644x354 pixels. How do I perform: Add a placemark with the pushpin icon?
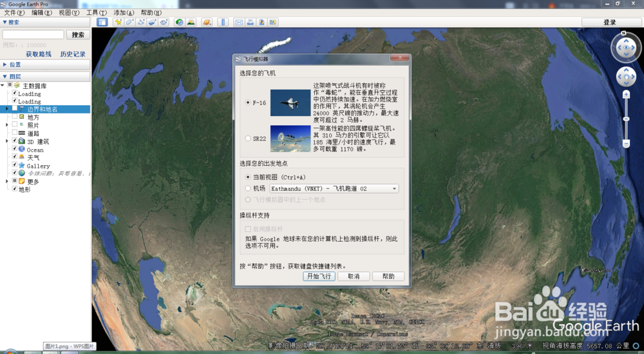[118, 22]
